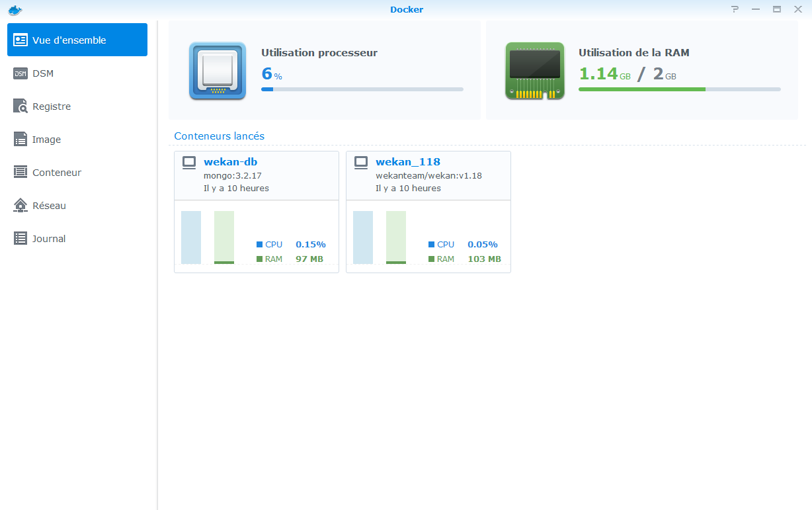Viewport: 812px width, 510px height.
Task: Click the wekan_118 CPU bar chart
Action: tap(363, 237)
